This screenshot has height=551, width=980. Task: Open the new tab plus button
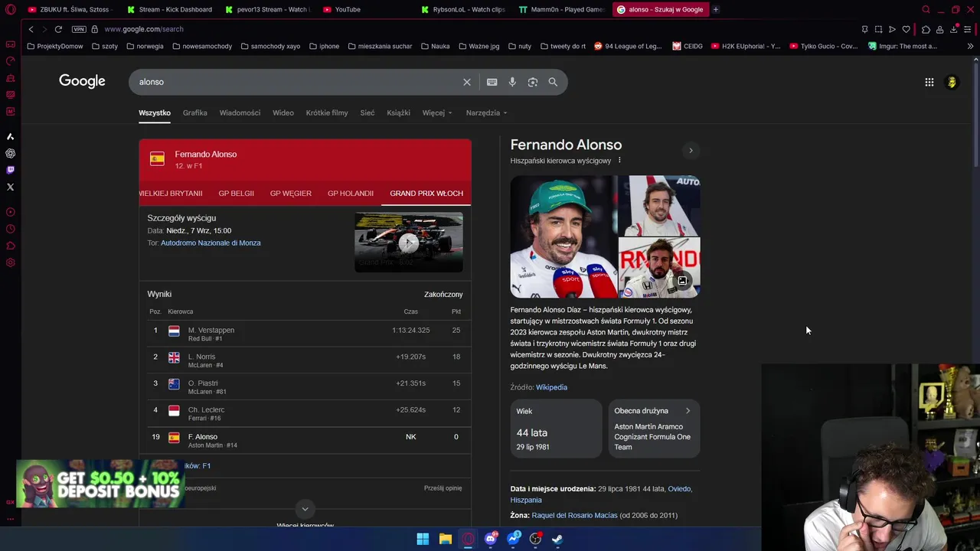[x=716, y=9]
